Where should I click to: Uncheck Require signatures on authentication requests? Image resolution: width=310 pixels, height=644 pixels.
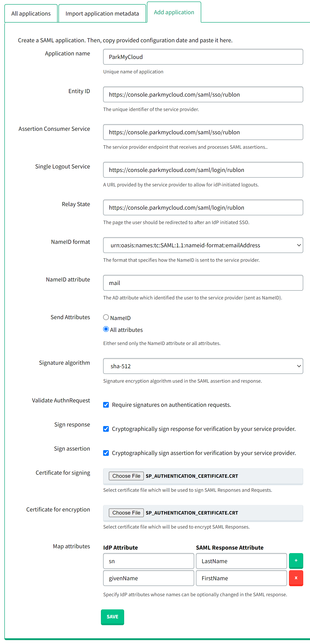pos(106,405)
